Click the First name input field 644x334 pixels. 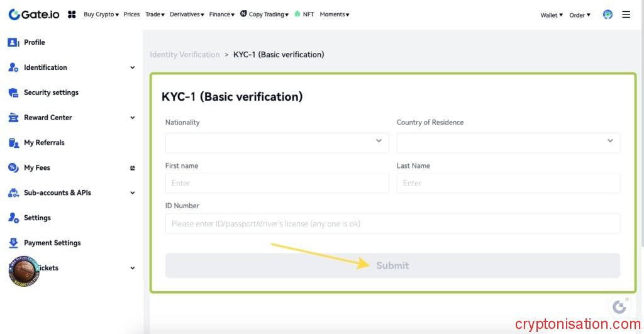[277, 183]
